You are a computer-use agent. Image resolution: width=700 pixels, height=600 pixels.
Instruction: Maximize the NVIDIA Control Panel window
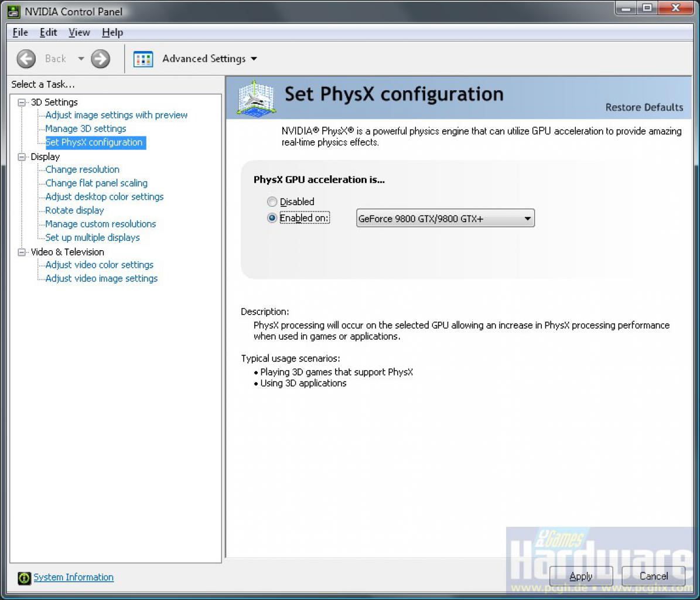(x=647, y=8)
